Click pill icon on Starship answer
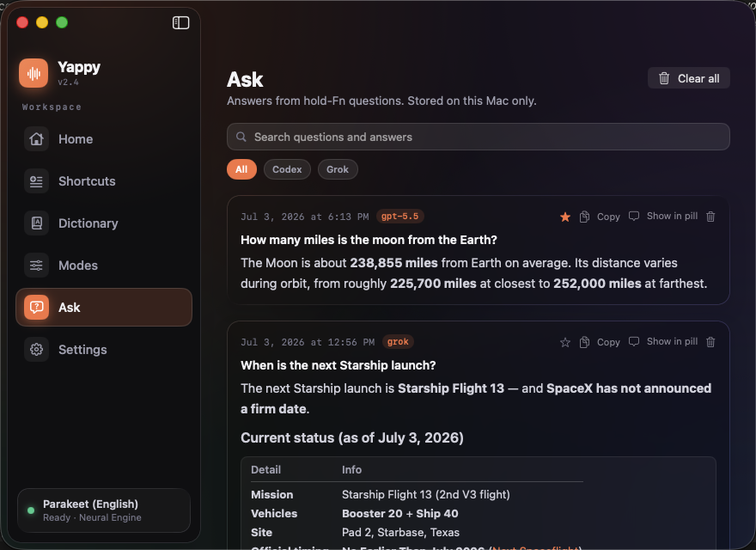Image resolution: width=756 pixels, height=550 pixels. tap(634, 341)
